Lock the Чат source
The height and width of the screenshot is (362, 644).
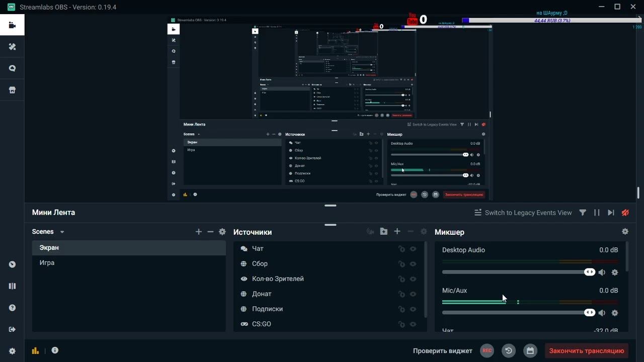tap(401, 249)
